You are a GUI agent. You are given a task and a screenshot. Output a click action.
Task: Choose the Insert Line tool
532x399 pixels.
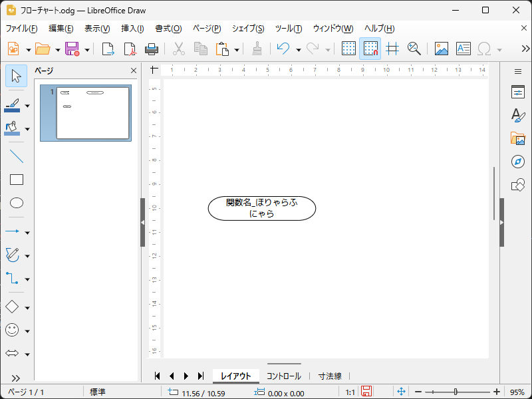tap(16, 156)
